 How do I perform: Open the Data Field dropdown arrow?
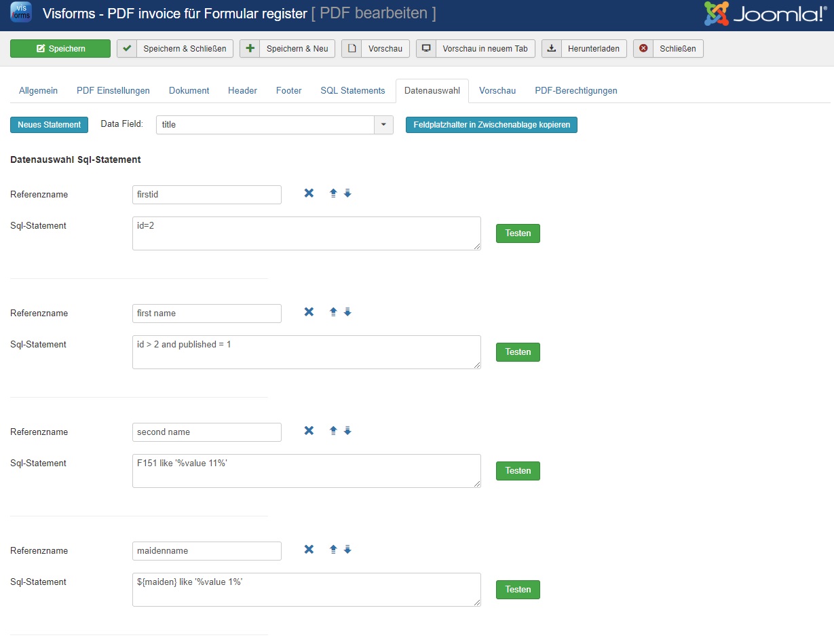[383, 125]
